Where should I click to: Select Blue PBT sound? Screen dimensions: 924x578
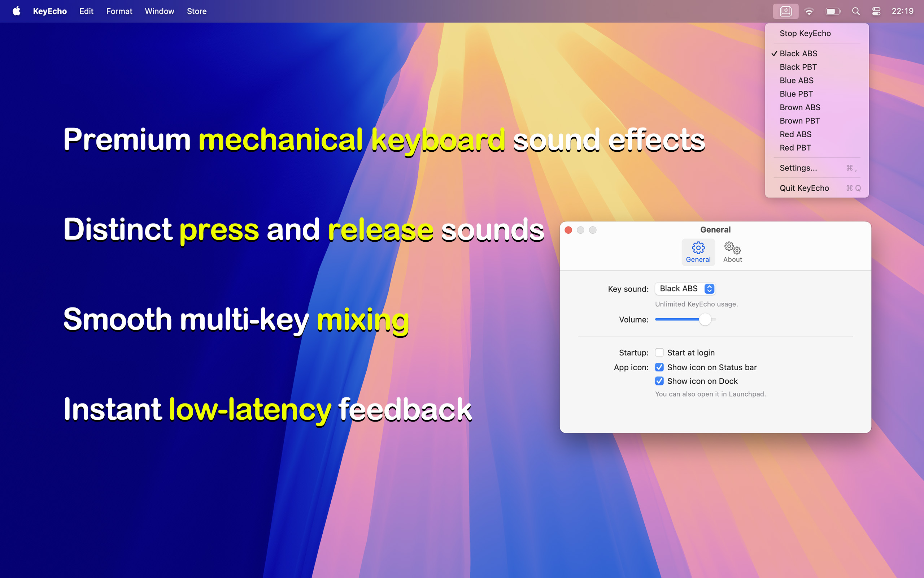point(817,94)
